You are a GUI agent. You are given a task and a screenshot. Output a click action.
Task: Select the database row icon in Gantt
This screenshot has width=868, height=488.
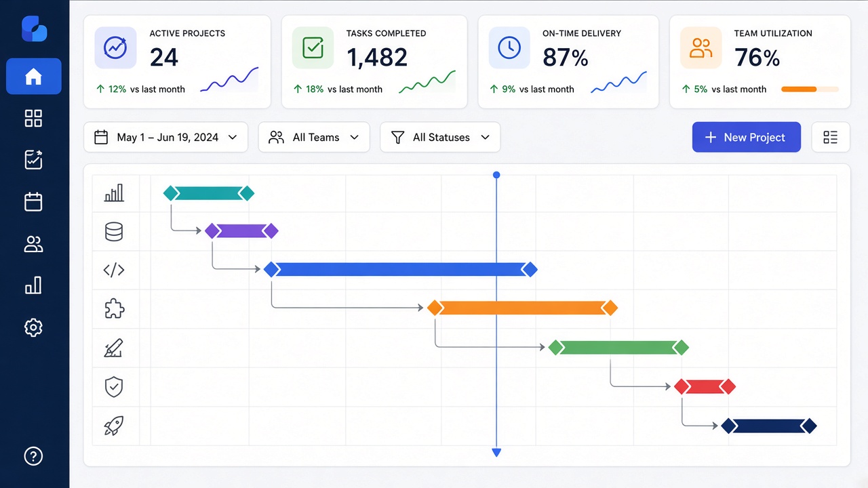pyautogui.click(x=114, y=232)
